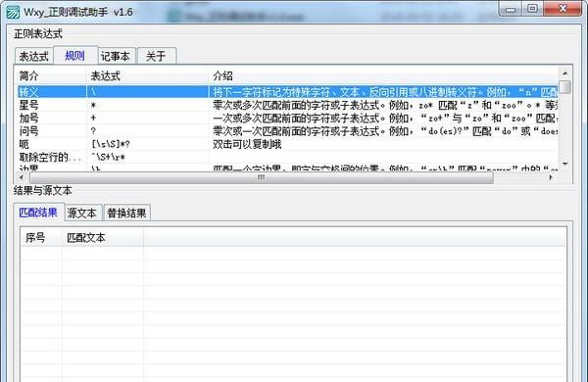Click the horizontal scrollbar right arrow
The image size is (588, 382).
tap(551, 177)
